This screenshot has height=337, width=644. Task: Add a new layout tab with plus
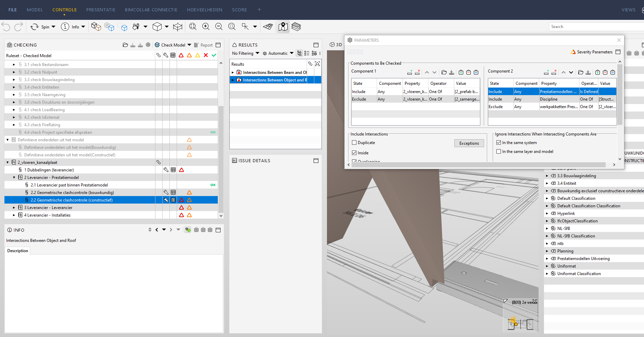259,10
